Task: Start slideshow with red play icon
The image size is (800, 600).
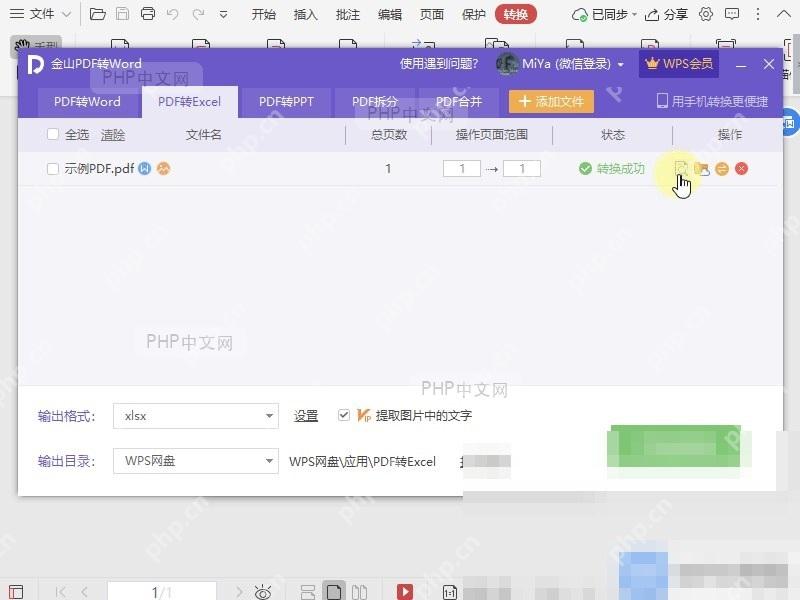Action: pos(405,592)
